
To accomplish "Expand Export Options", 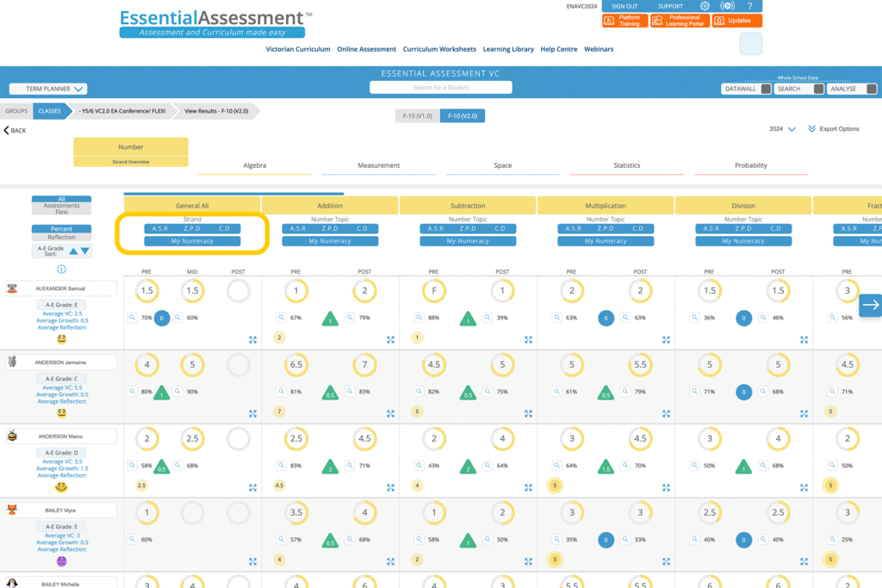I will [x=834, y=129].
